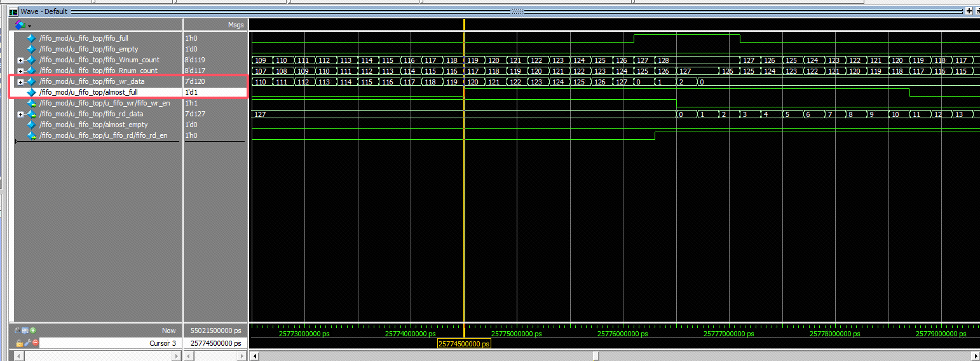
Task: Open cursor properties with the wrench icon
Action: click(27, 343)
